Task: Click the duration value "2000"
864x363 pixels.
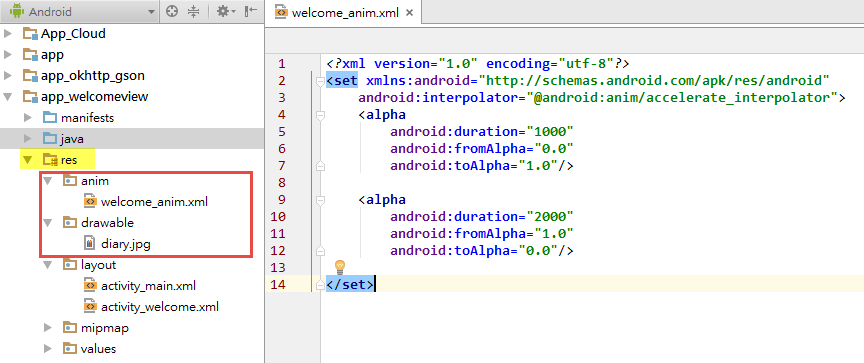Action: click(550, 216)
